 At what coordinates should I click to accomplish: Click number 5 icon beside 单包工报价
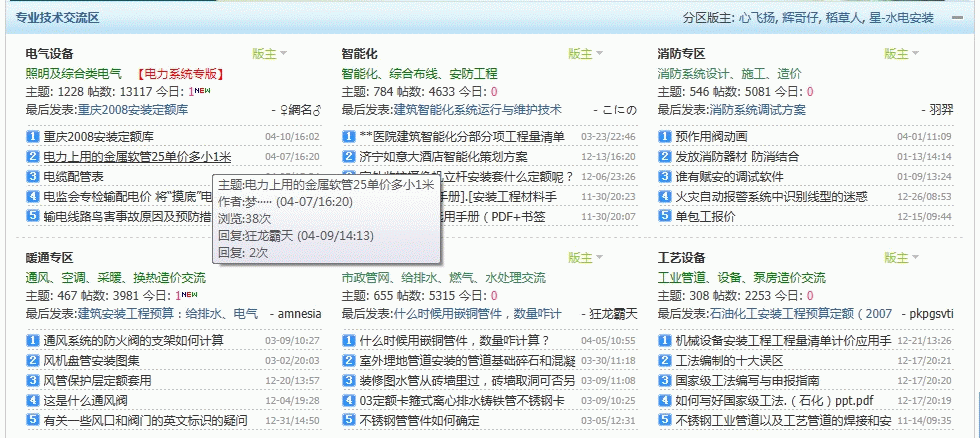(x=665, y=216)
